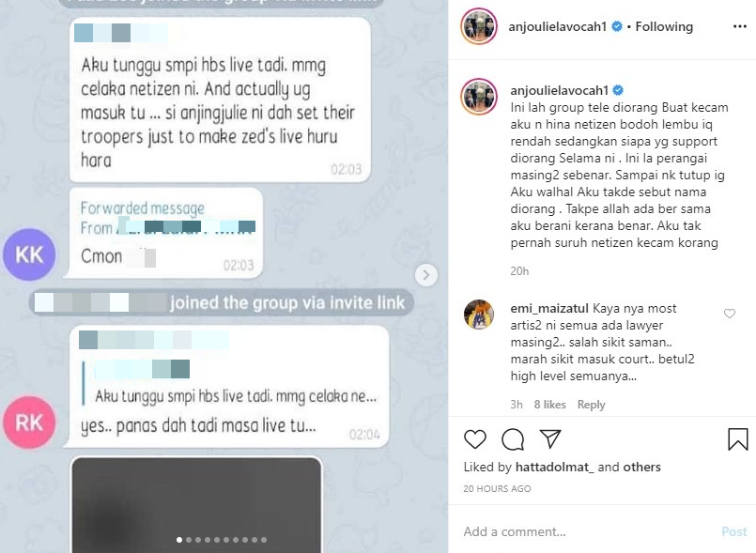
Task: Open the anjoulielavocah1 username in the header
Action: coord(557,26)
